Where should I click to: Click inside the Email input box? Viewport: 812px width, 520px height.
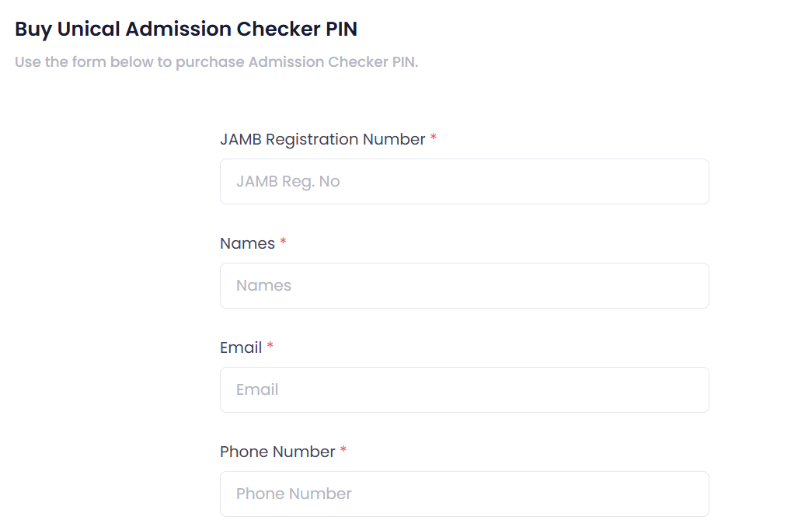pyautogui.click(x=464, y=389)
